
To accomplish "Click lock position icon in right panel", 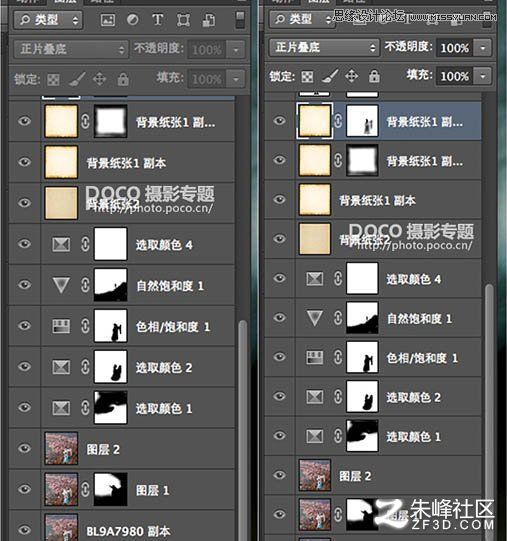I will (352, 76).
